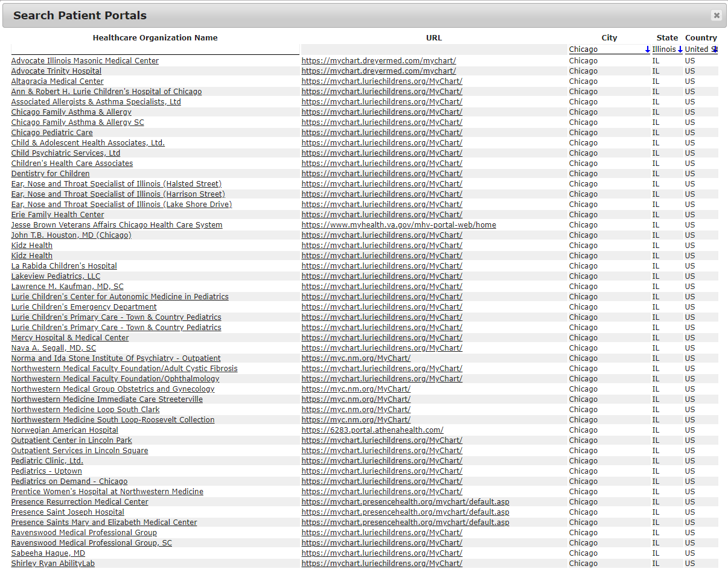Viewport: 728px width, 569px height.
Task: Open Northwestern Medicine South Loop-Roosevelt Collection
Action: 113,420
